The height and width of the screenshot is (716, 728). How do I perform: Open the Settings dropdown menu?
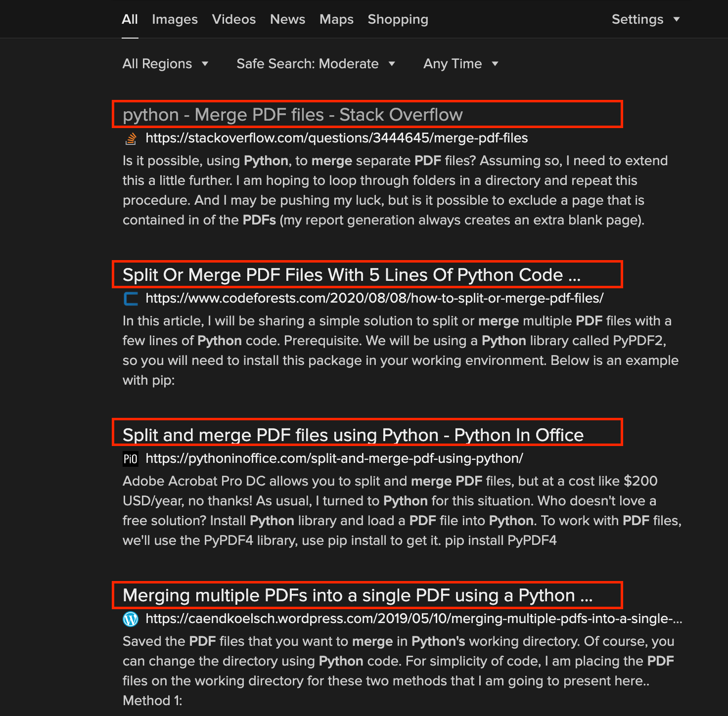tap(646, 19)
